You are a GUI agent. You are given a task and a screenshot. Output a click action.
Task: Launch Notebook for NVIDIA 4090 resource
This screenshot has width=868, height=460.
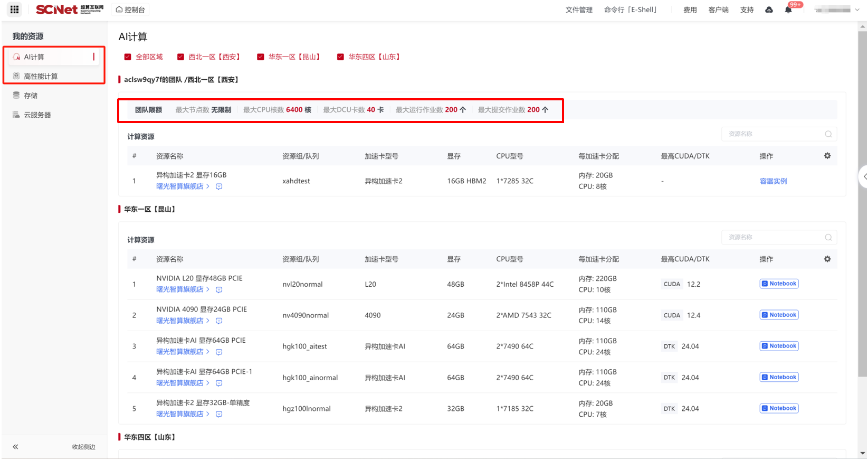point(779,315)
